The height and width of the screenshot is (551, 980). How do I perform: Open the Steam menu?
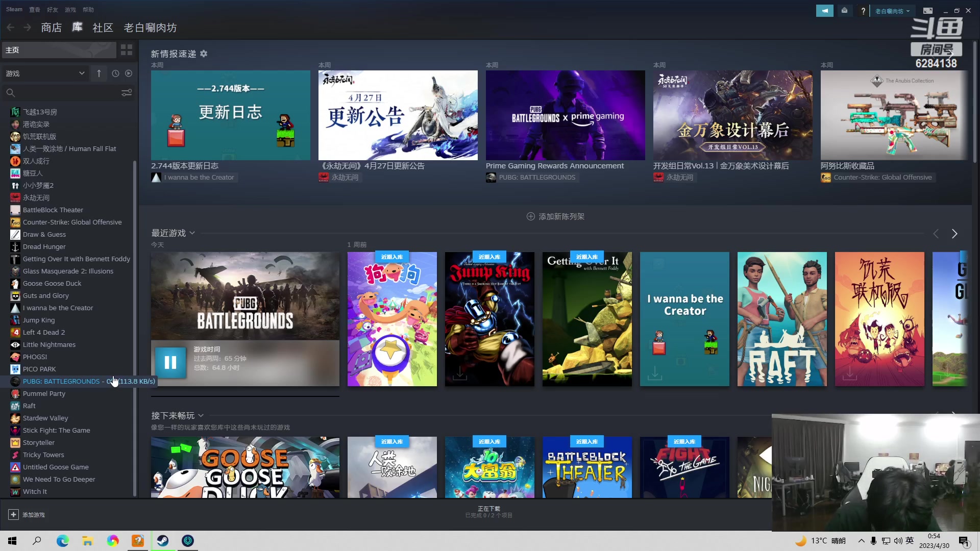point(14,9)
